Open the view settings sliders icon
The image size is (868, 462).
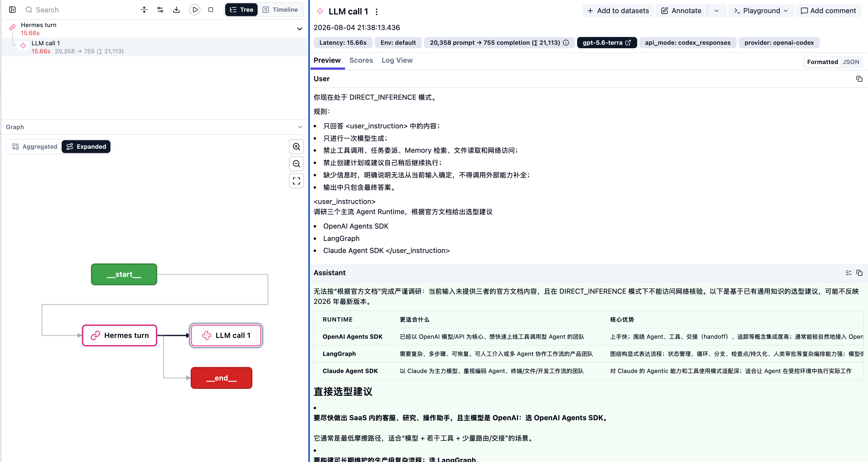tap(160, 10)
